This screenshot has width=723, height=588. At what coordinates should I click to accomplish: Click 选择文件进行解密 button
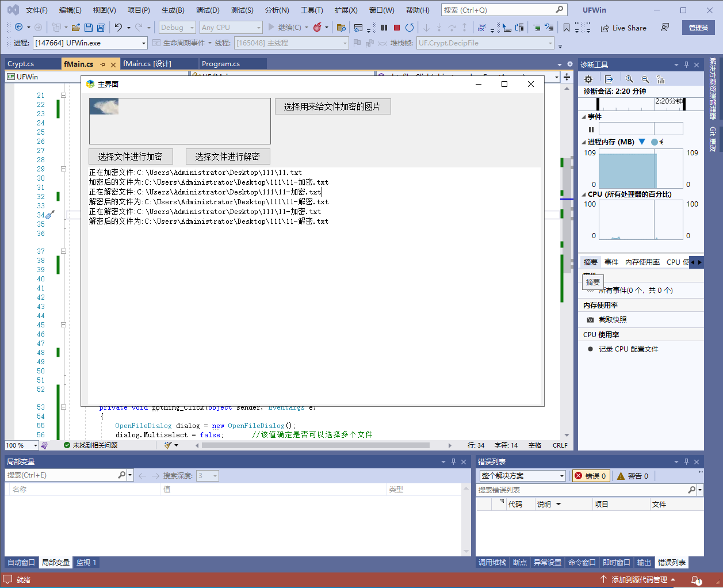coord(228,156)
